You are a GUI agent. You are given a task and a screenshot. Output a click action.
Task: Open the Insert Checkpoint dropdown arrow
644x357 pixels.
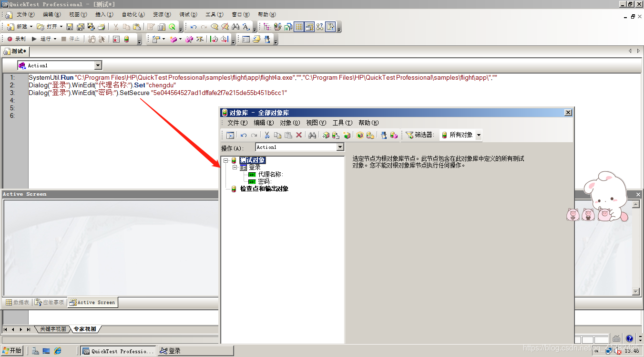[x=164, y=39]
